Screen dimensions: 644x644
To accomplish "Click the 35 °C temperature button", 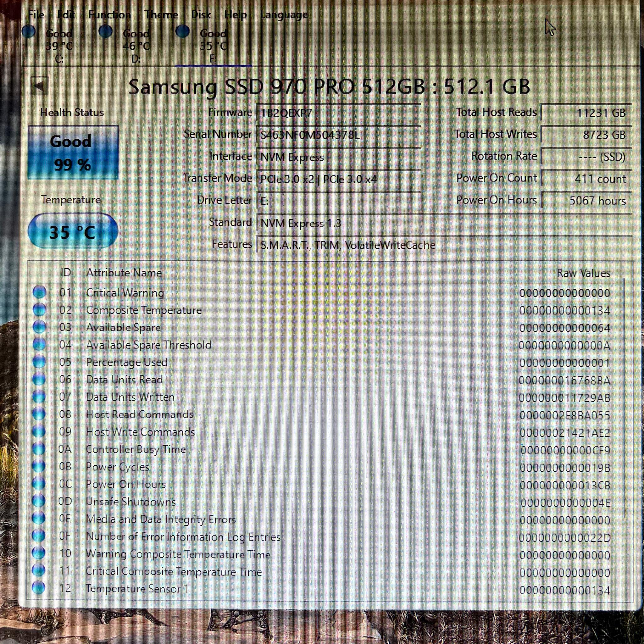I will coord(73,231).
